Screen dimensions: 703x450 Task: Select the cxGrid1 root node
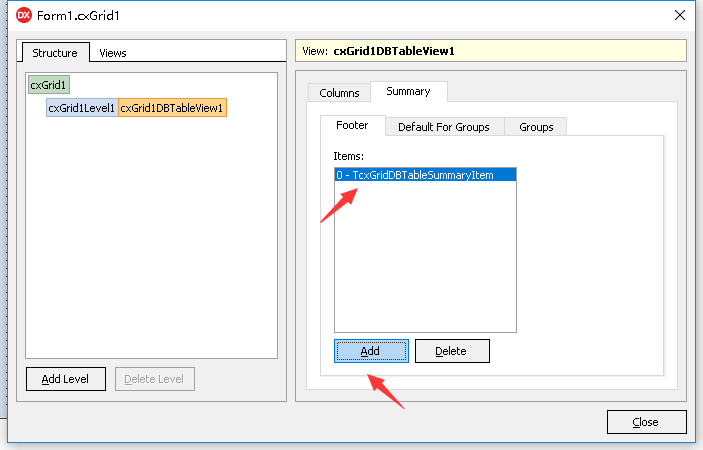coord(49,86)
